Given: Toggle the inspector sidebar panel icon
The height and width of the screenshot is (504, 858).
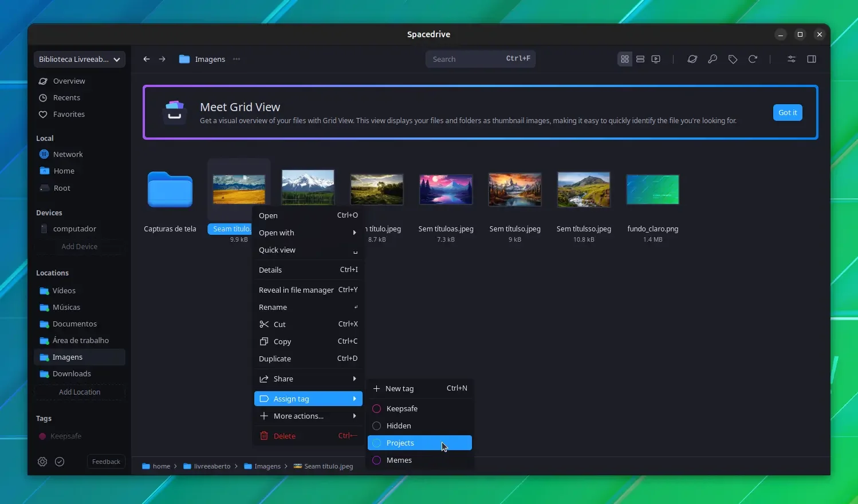Looking at the screenshot, I should (812, 59).
